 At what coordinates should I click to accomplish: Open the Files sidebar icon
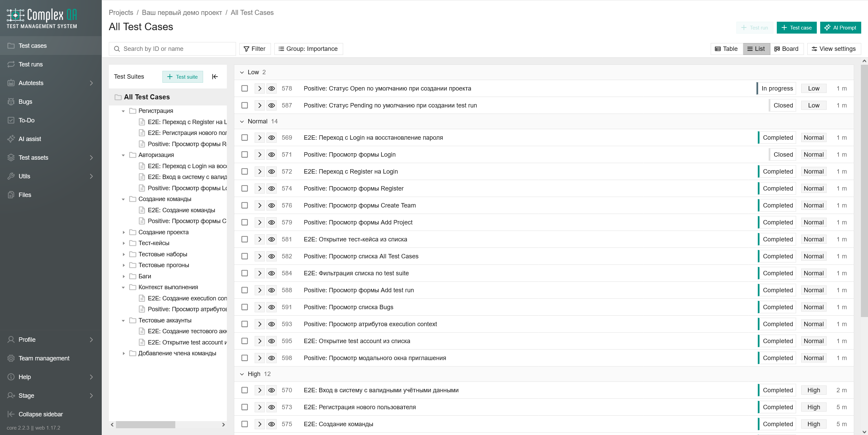tap(11, 195)
